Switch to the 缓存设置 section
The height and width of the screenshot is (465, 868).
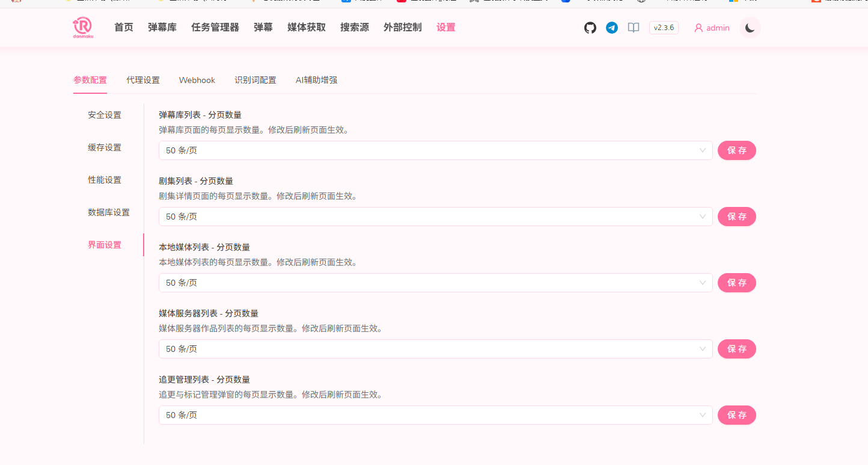point(105,147)
